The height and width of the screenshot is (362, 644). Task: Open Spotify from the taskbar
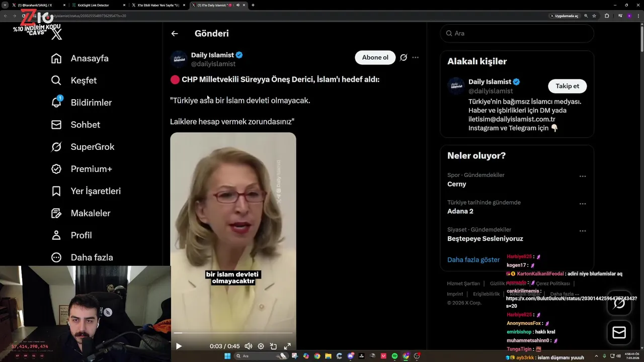coord(394,356)
